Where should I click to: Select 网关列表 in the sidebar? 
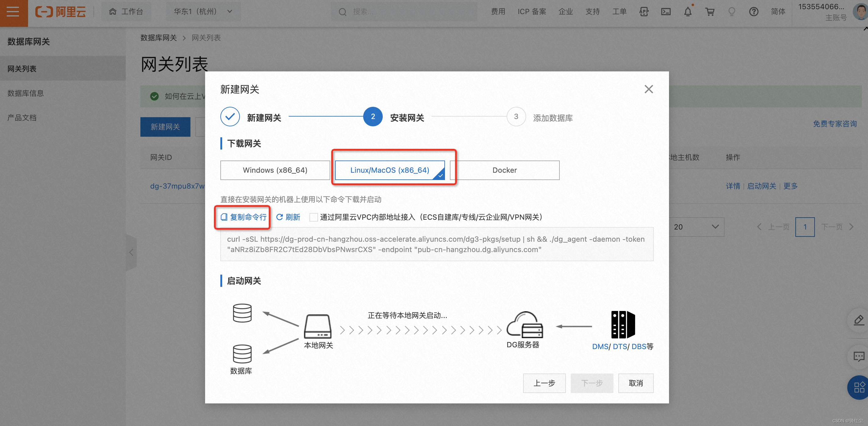click(63, 69)
